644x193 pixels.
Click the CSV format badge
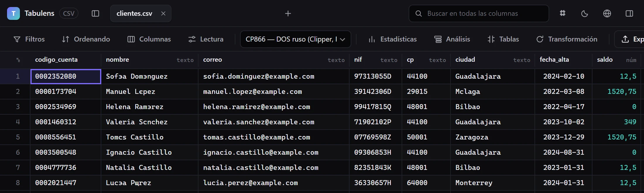tap(69, 13)
